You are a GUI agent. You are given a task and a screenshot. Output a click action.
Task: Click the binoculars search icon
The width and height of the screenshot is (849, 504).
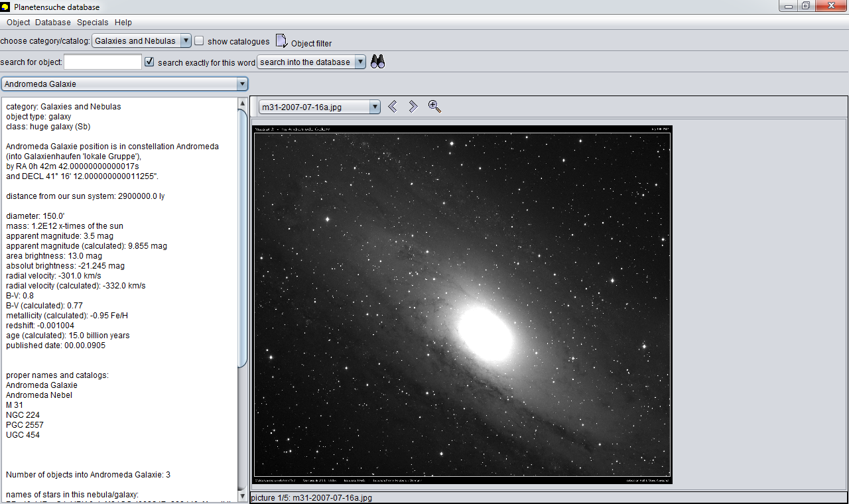pyautogui.click(x=378, y=62)
